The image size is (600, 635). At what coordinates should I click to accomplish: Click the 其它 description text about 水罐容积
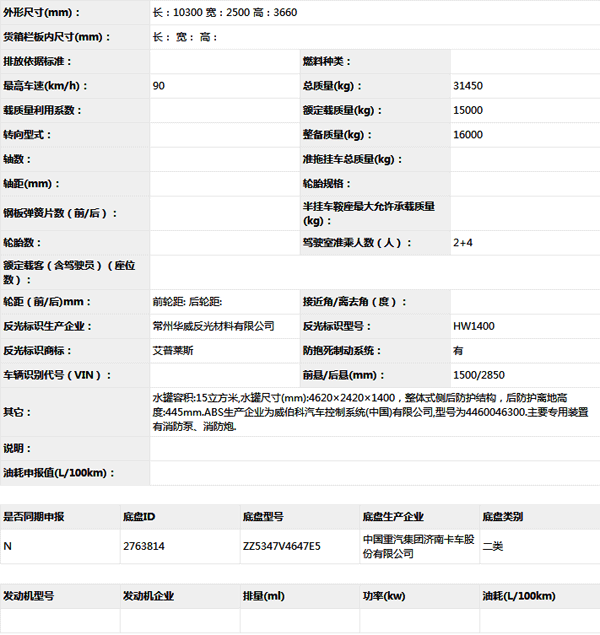tap(370, 411)
